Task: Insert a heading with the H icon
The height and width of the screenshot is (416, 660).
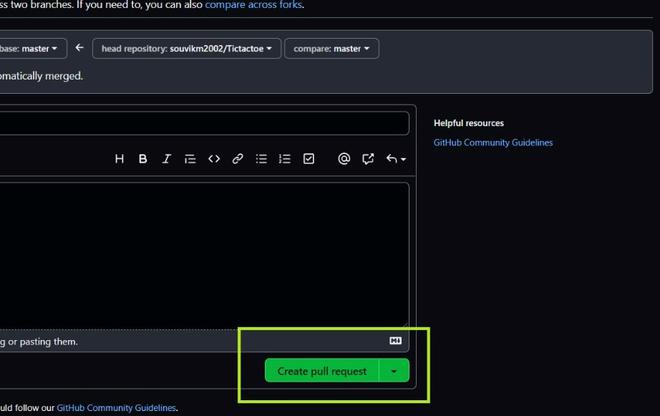Action: (119, 159)
